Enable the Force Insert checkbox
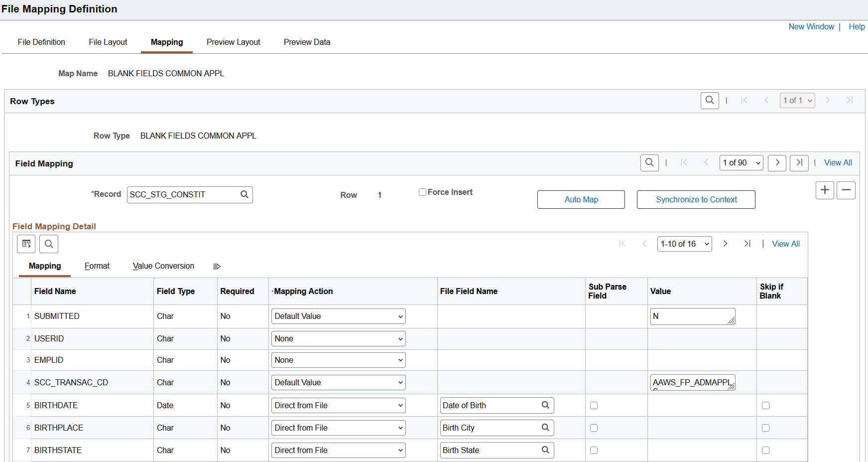The height and width of the screenshot is (462, 868). click(422, 192)
